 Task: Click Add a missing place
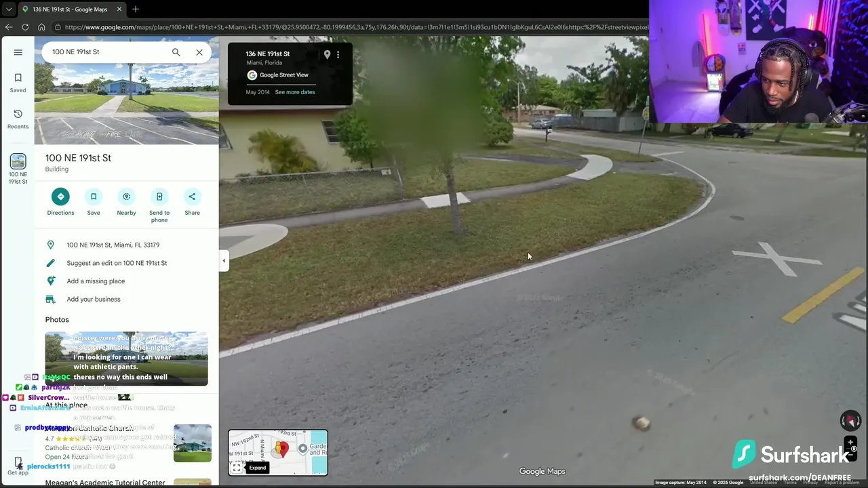click(x=96, y=281)
